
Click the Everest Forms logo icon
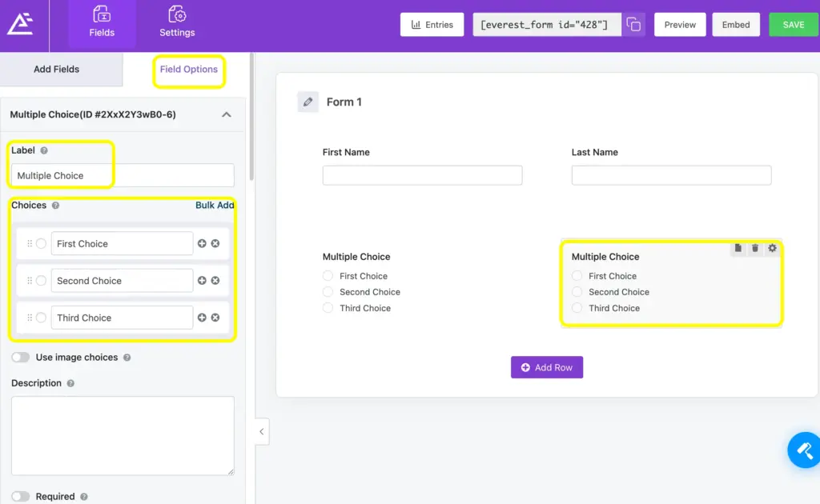click(x=22, y=22)
